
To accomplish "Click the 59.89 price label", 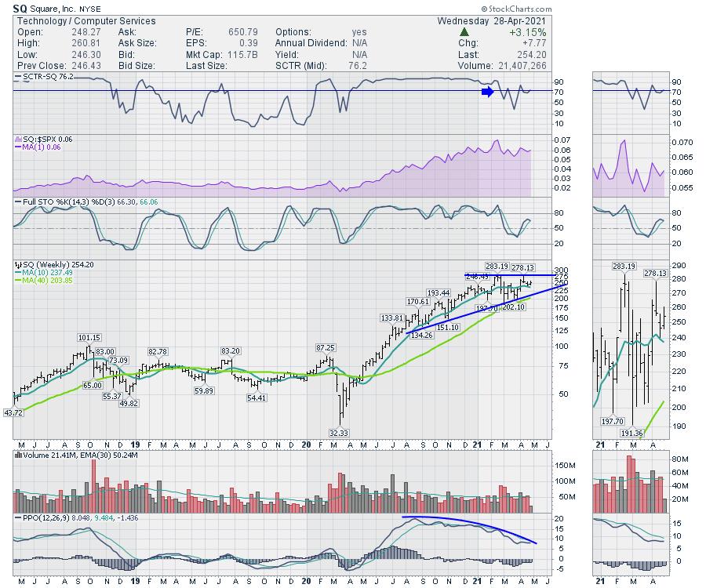I will [204, 390].
